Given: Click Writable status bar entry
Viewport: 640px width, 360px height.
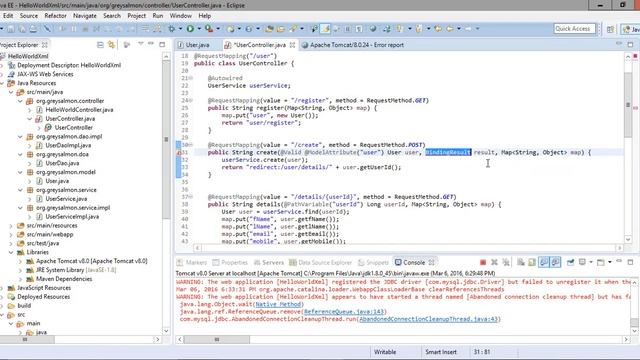Looking at the screenshot, I should 385,352.
